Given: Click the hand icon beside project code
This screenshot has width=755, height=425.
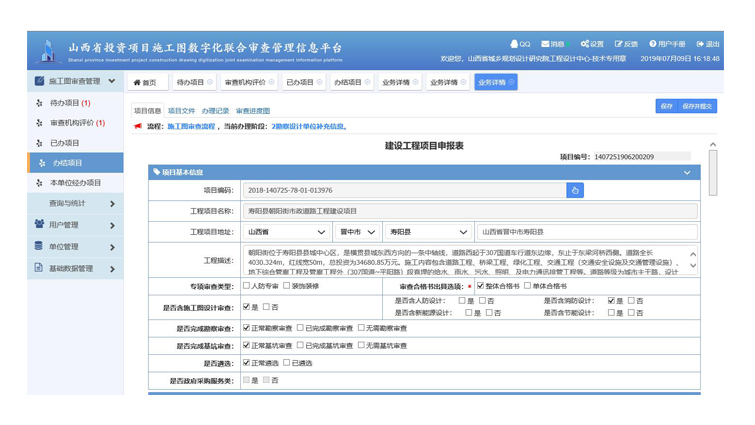Looking at the screenshot, I should (x=574, y=190).
